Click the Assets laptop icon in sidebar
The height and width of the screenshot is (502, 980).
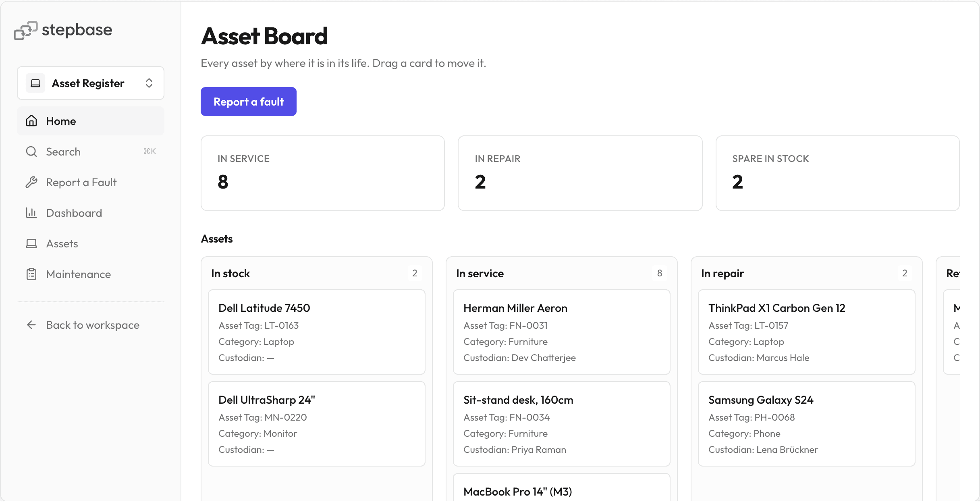31,243
